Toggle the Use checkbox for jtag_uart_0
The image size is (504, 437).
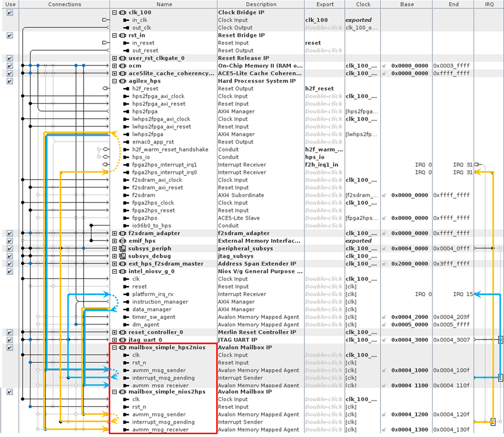point(10,340)
